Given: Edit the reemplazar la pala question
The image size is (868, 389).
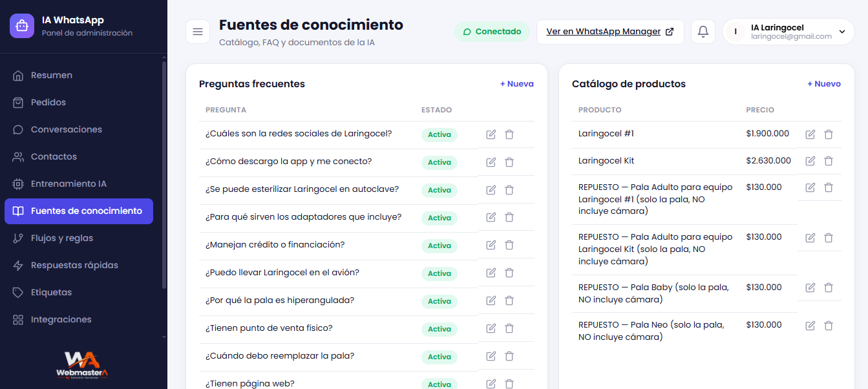Looking at the screenshot, I should [x=491, y=357].
